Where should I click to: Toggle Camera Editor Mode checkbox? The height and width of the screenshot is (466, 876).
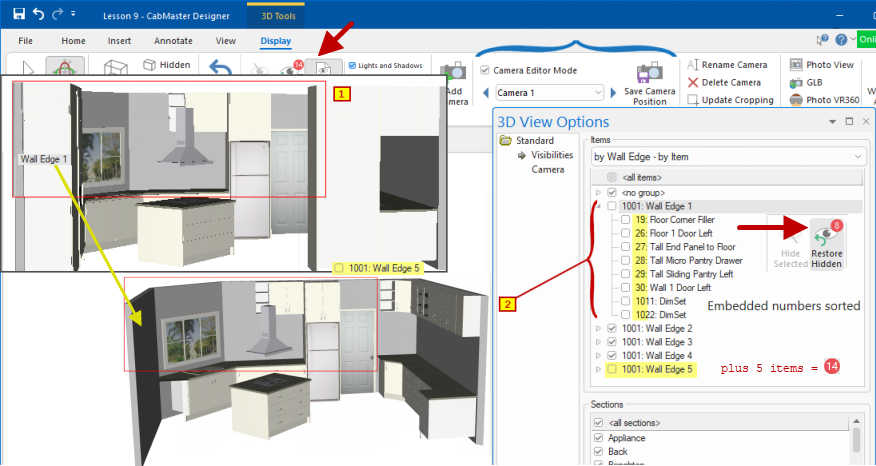tap(485, 71)
